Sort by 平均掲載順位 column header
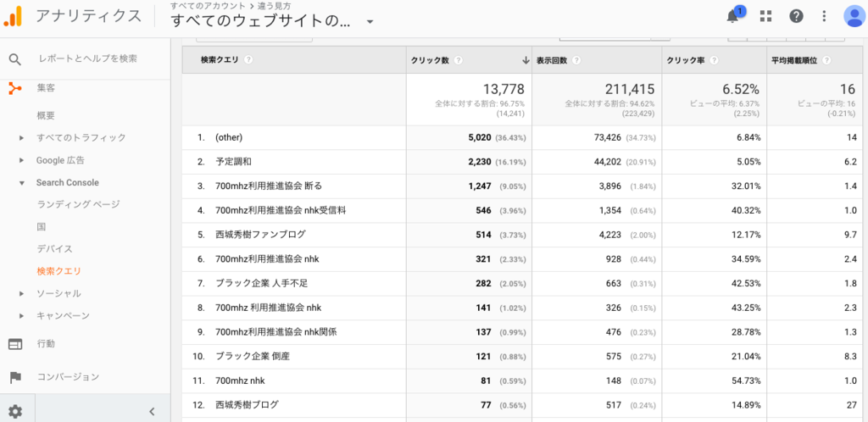This screenshot has height=422, width=868. (x=794, y=60)
